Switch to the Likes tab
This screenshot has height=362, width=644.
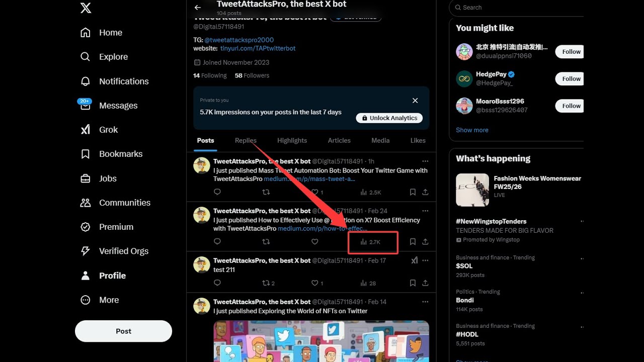click(x=418, y=141)
